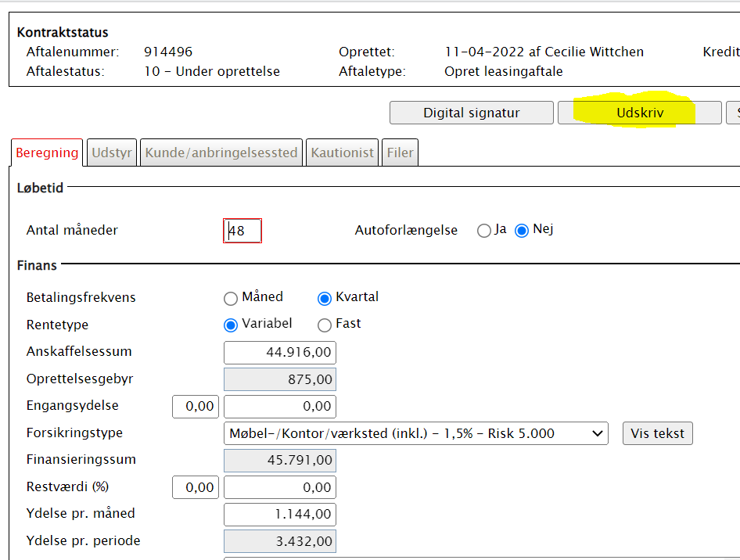740x560 pixels.
Task: Switch to the Udstyr tab
Action: pyautogui.click(x=113, y=153)
